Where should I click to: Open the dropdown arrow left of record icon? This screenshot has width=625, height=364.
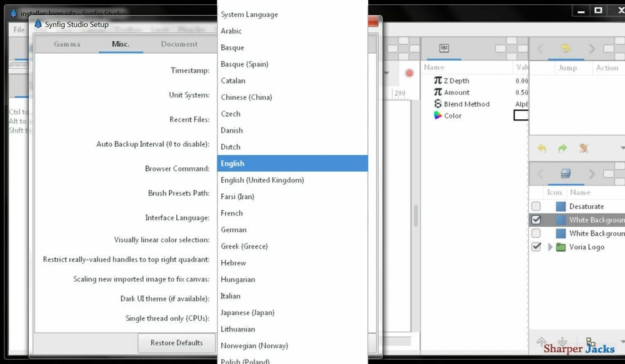tap(386, 73)
